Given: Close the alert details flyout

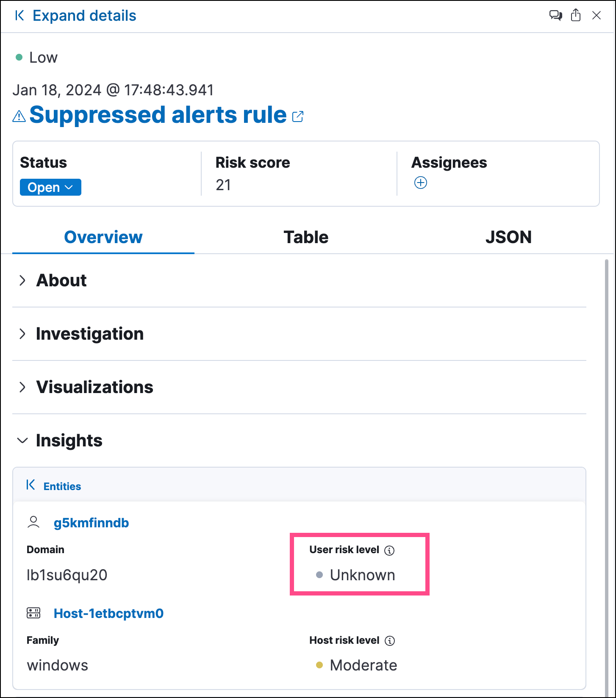Looking at the screenshot, I should (x=596, y=16).
